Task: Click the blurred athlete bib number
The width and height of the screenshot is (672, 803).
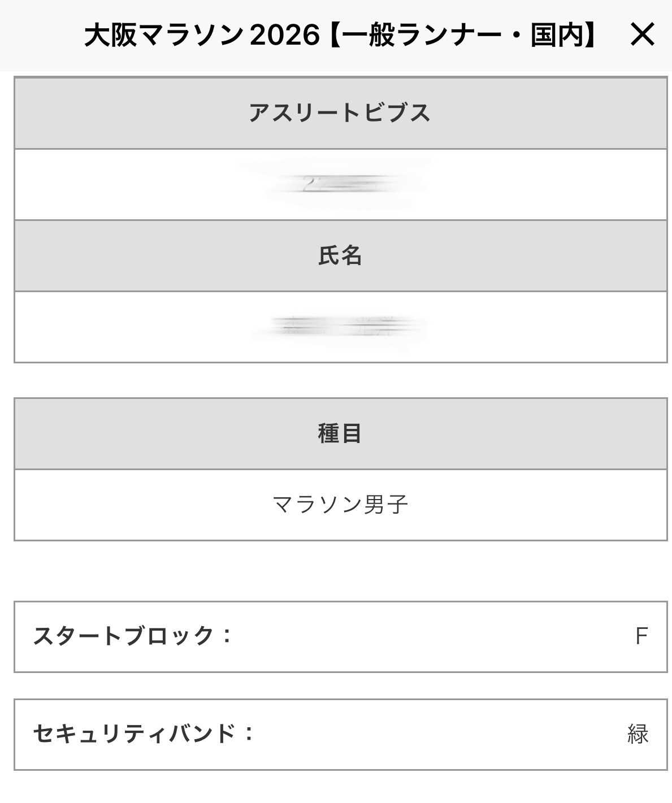Action: coord(340,184)
